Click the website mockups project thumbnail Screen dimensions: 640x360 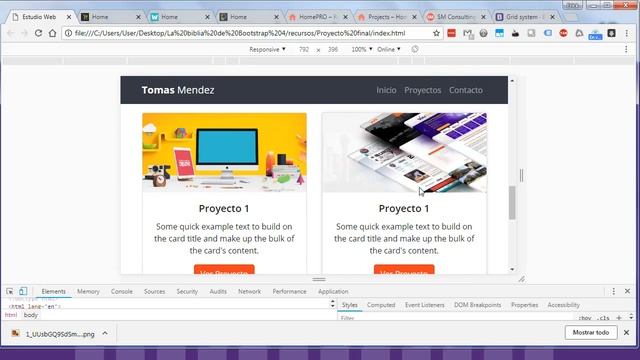(404, 152)
